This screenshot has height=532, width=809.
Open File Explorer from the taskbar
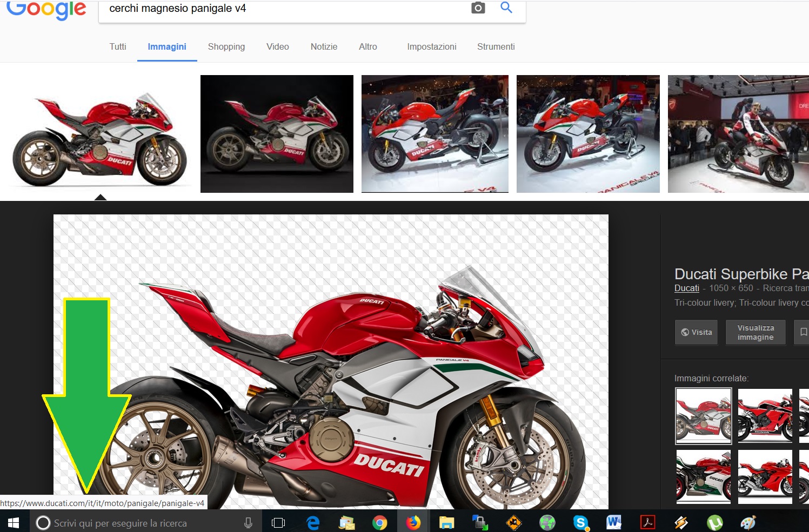point(447,523)
